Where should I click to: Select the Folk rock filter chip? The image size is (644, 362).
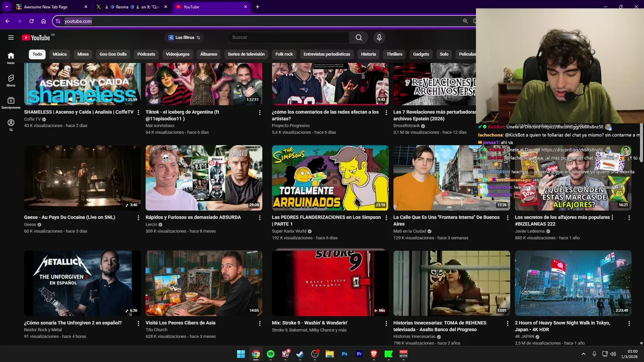(x=284, y=54)
